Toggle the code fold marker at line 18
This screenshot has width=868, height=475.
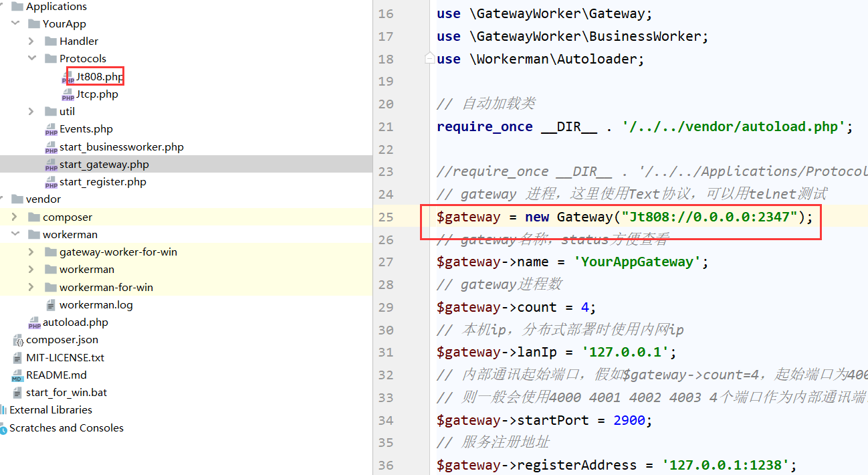coord(429,59)
